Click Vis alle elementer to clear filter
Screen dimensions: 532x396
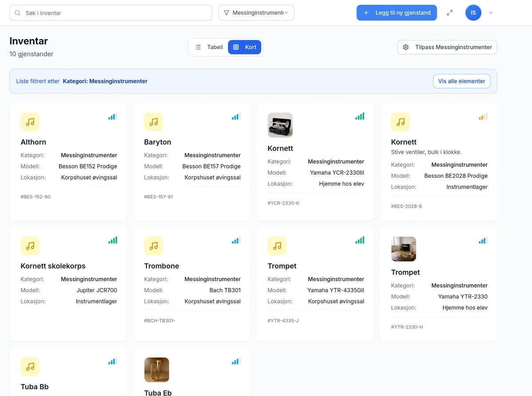[462, 81]
